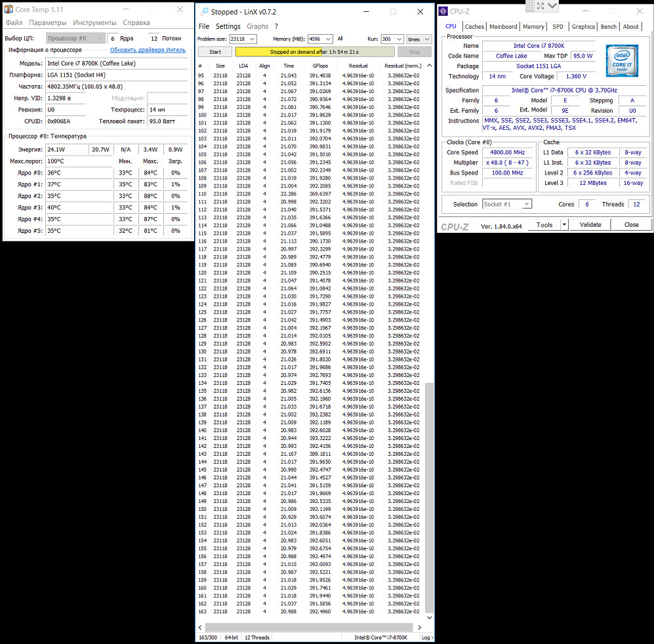654x644 pixels.
Task: Click the scroll up arrow in LinX results
Action: tap(429, 66)
